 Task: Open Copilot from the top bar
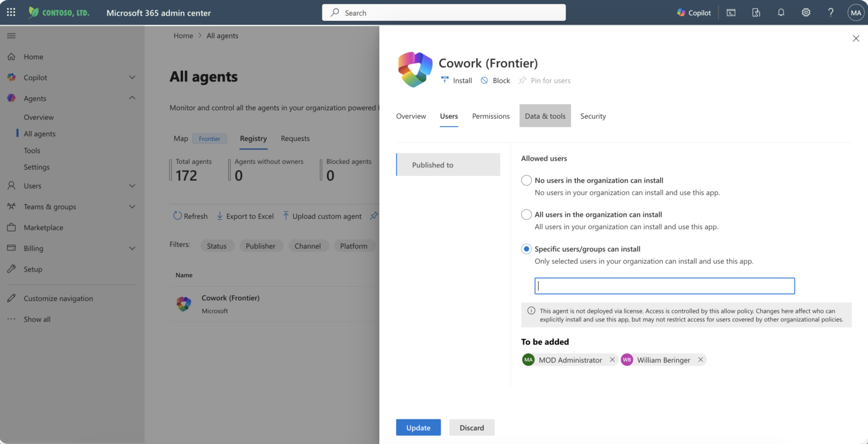point(694,12)
